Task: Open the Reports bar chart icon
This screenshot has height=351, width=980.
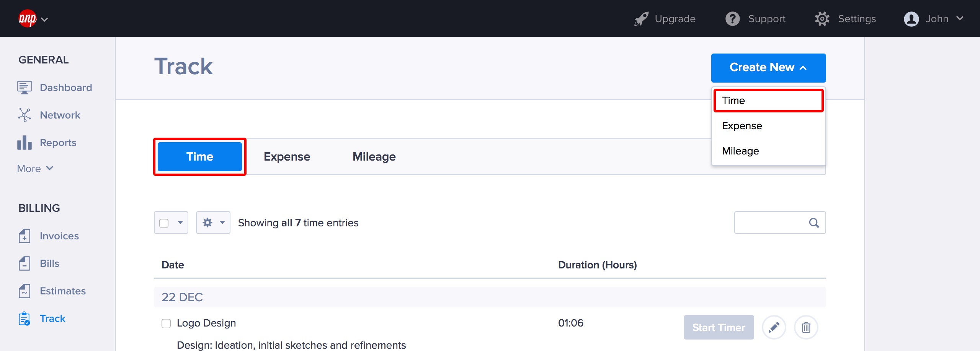Action: [24, 143]
